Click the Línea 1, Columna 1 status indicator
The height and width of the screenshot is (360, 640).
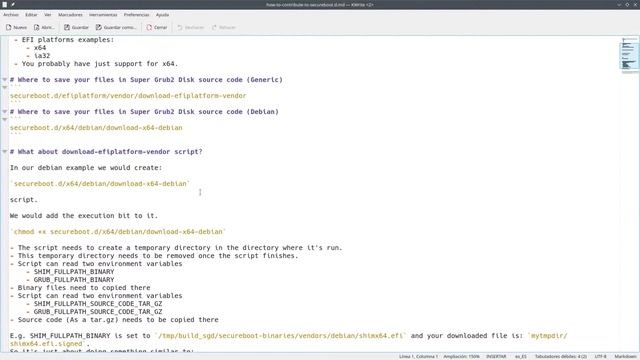click(x=418, y=356)
